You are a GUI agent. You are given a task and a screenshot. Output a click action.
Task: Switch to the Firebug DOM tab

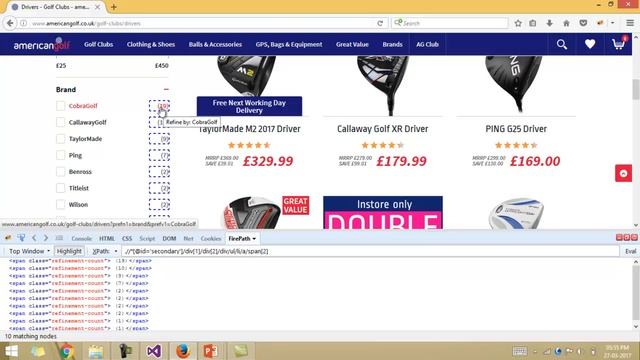(169, 238)
